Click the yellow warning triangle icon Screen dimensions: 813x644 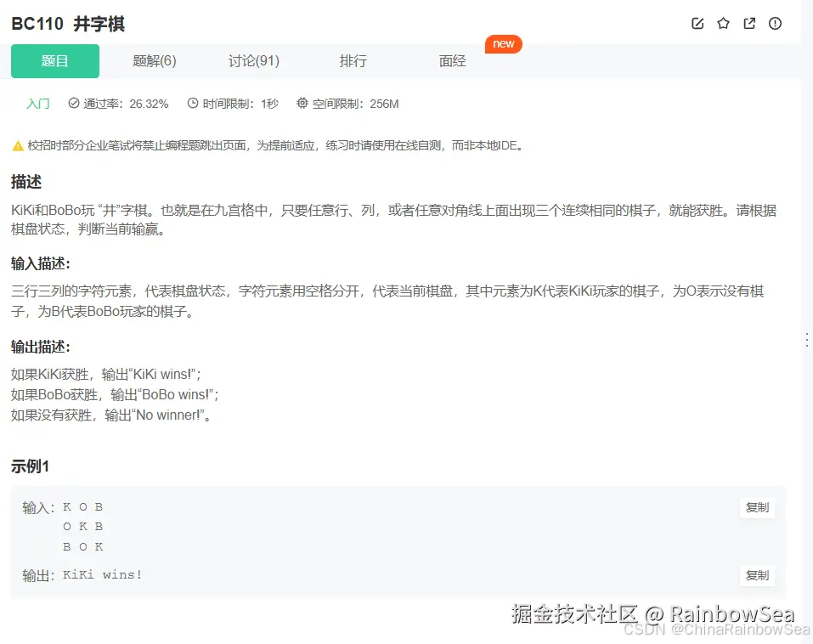coord(17,145)
